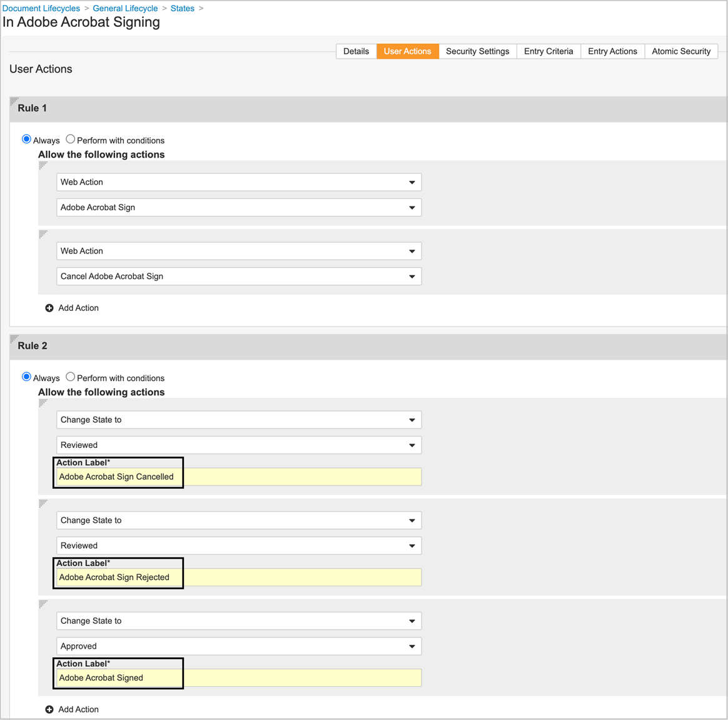Screen dimensions: 728x720
Task: Select Always radio button in Rule 1
Action: [x=26, y=139]
